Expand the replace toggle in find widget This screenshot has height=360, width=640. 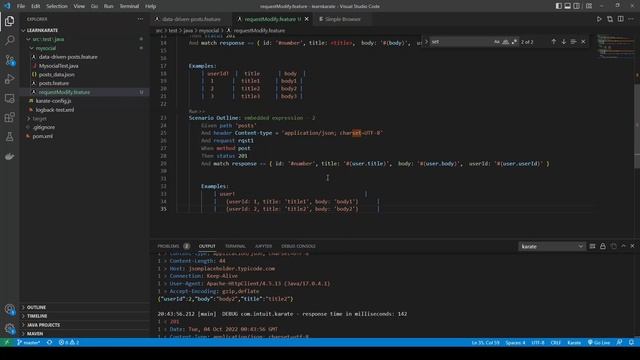[x=426, y=42]
